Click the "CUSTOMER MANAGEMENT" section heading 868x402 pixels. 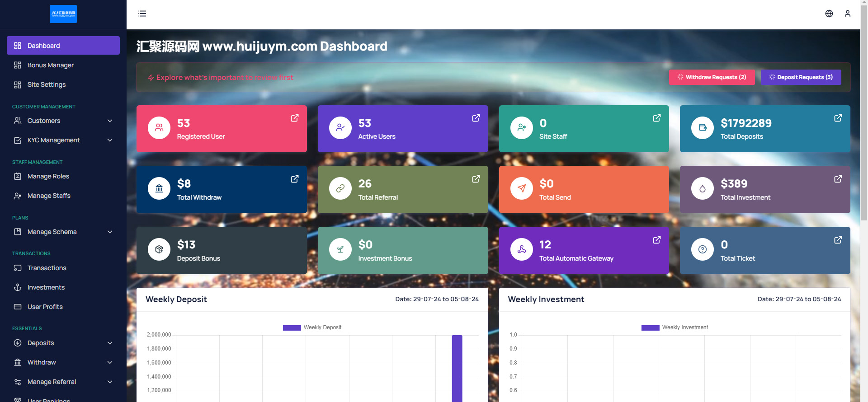tap(44, 107)
